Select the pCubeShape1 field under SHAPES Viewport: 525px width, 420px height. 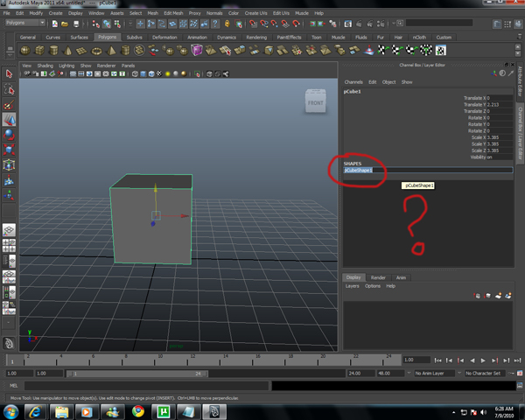click(x=428, y=170)
